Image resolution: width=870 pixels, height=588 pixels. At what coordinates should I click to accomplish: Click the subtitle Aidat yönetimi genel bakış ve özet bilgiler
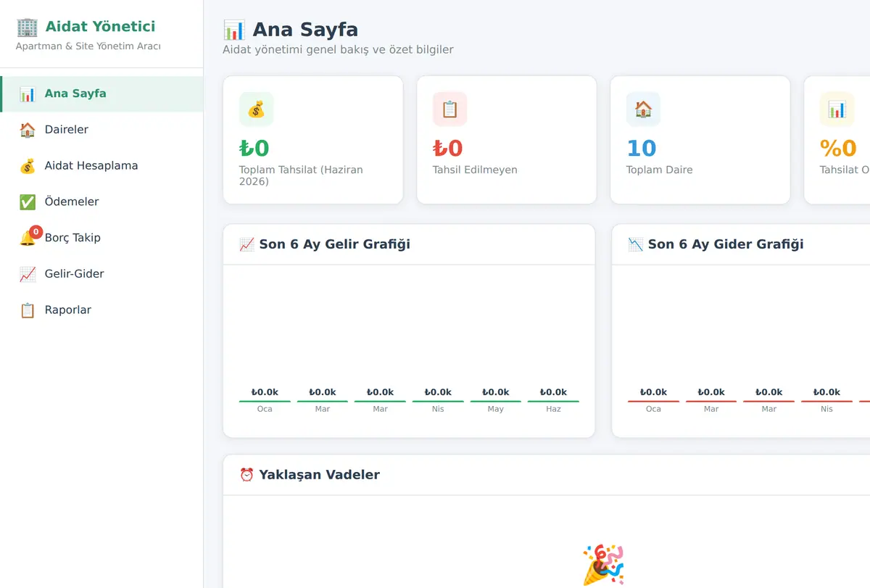[x=338, y=50]
